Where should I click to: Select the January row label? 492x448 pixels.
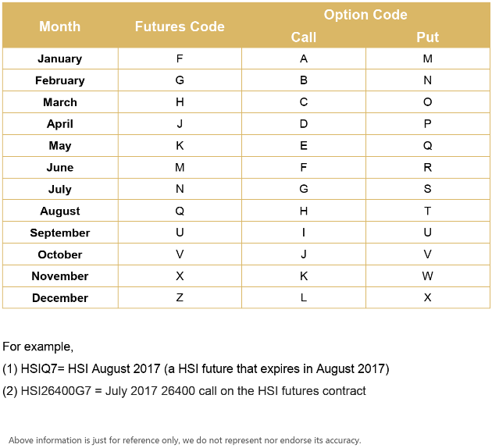click(60, 59)
